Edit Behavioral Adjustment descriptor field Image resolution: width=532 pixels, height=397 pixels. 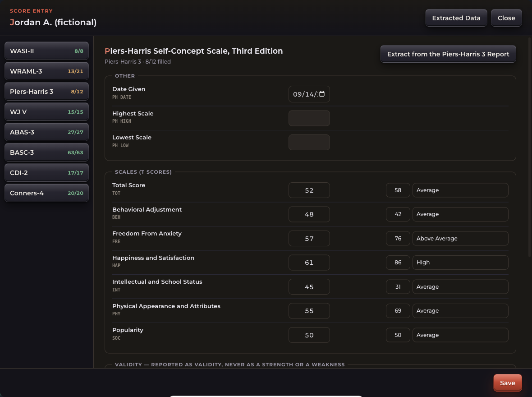tap(460, 214)
